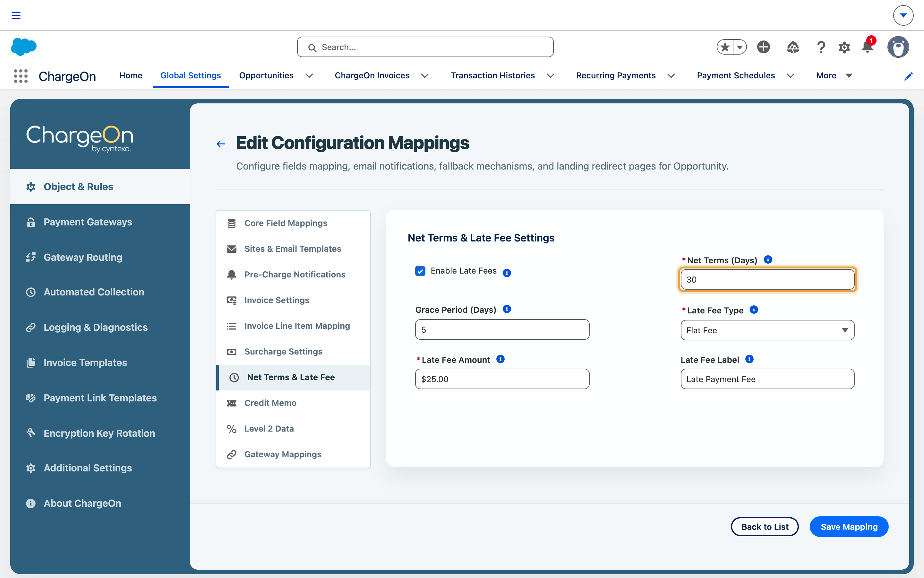Open the notifications bell
This screenshot has height=578, width=924.
coord(868,47)
